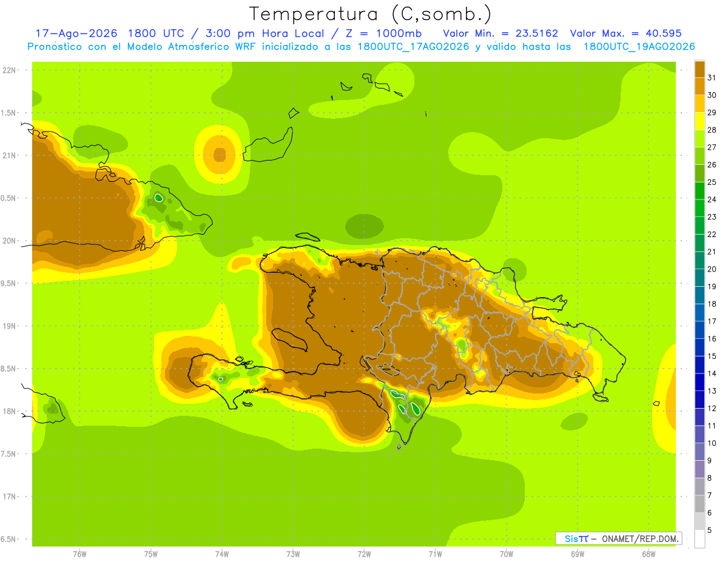Click the 75W longitude axis label
The width and height of the screenshot is (728, 562).
click(151, 554)
